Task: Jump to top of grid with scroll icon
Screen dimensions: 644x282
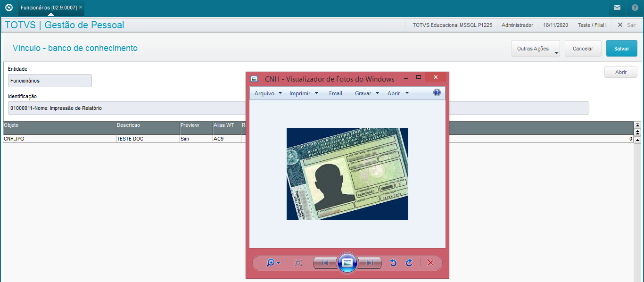Action: [637, 125]
